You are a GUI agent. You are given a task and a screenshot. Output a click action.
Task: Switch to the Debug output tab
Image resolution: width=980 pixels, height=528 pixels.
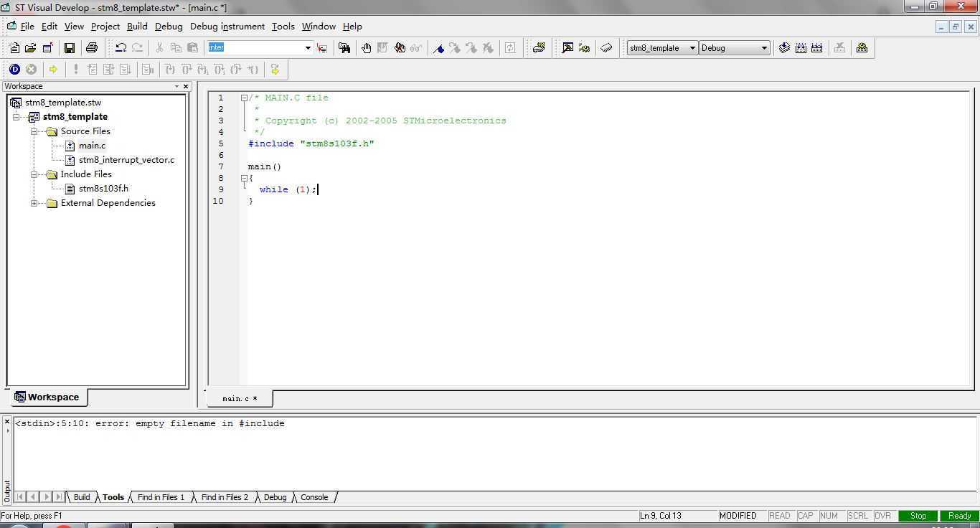(275, 497)
